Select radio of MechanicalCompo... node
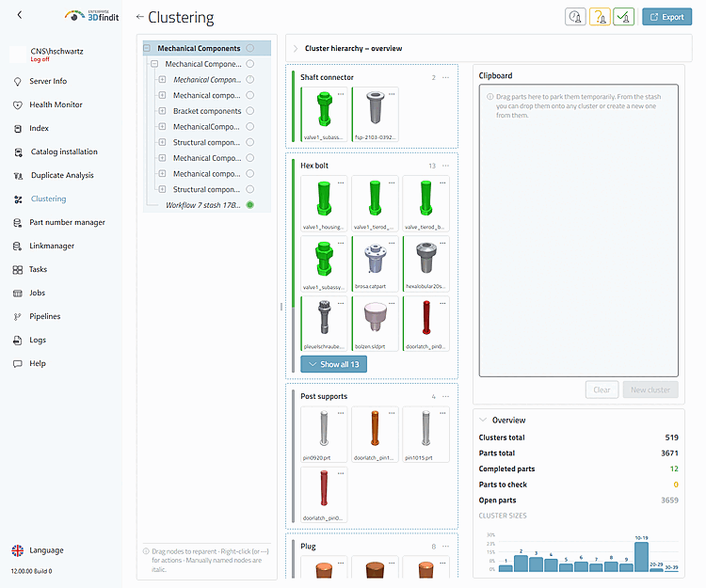This screenshot has width=706, height=588. pos(250,126)
